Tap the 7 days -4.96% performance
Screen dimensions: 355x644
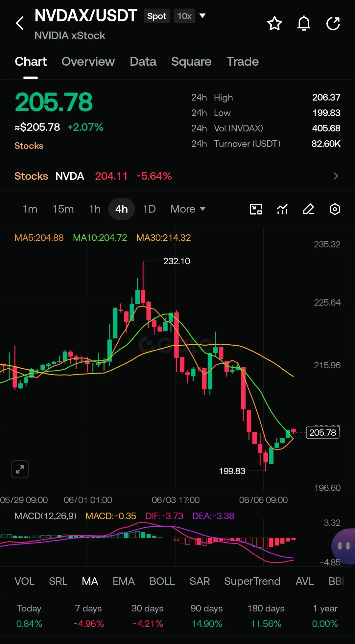tap(88, 616)
